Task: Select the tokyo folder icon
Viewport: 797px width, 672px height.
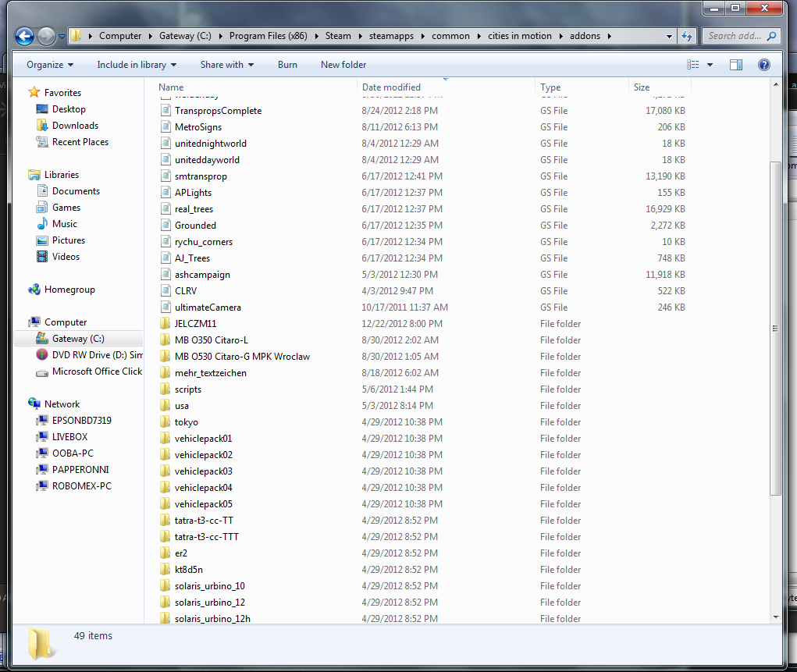Action: 165,422
